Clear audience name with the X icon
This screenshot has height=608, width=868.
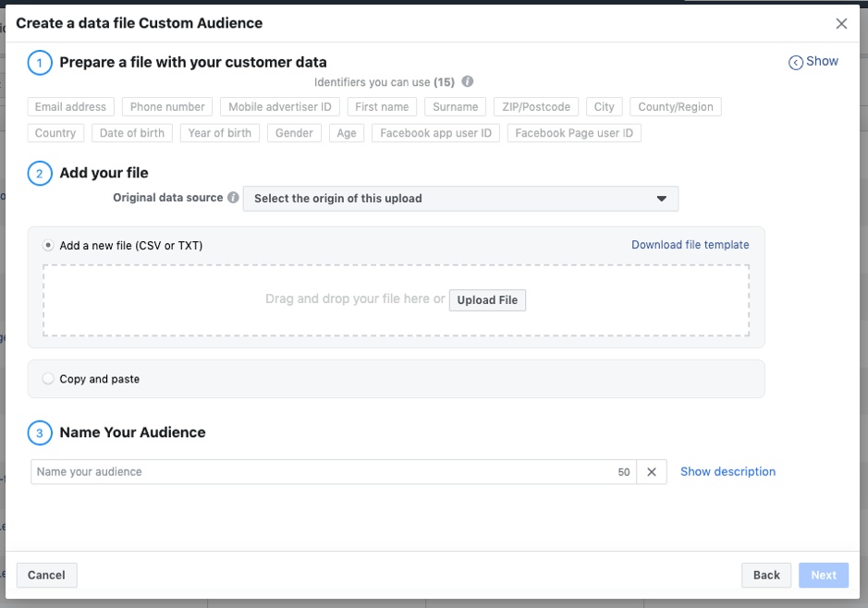652,472
